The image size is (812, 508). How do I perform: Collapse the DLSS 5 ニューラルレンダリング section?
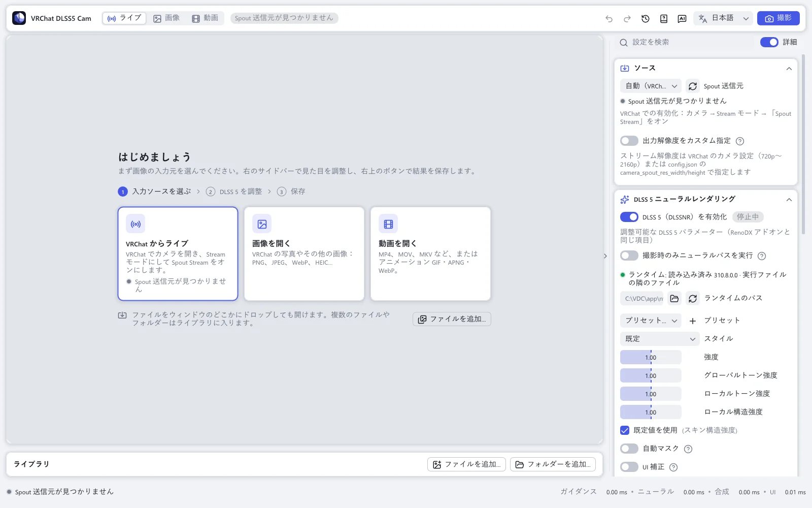(789, 200)
